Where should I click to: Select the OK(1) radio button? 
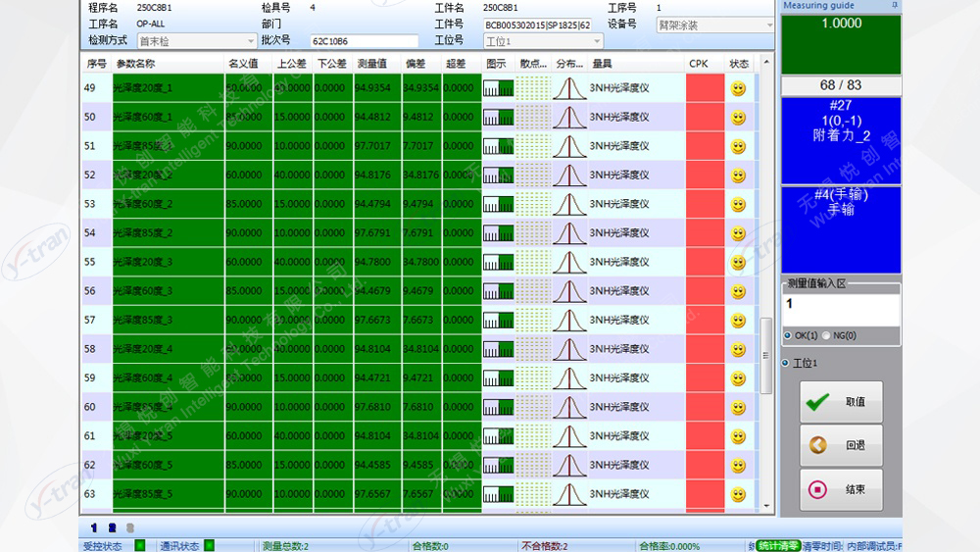click(x=789, y=335)
